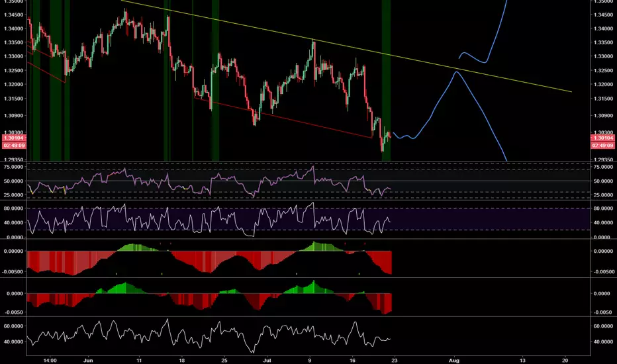617x364 pixels.
Task: Click the 02:49:09 countdown label on left axis
Action: point(14,146)
